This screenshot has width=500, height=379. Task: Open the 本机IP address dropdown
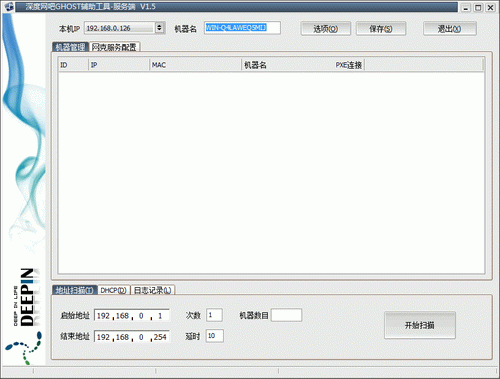[159, 28]
